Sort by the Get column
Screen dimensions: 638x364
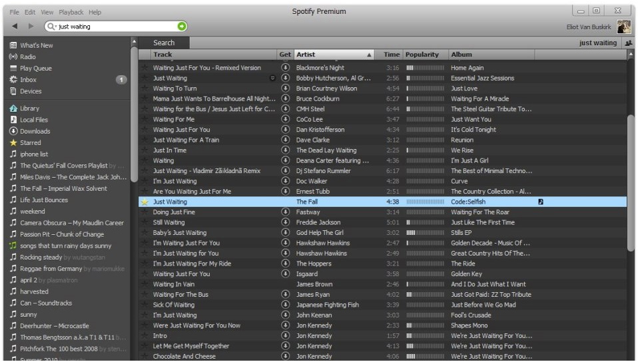pos(285,55)
